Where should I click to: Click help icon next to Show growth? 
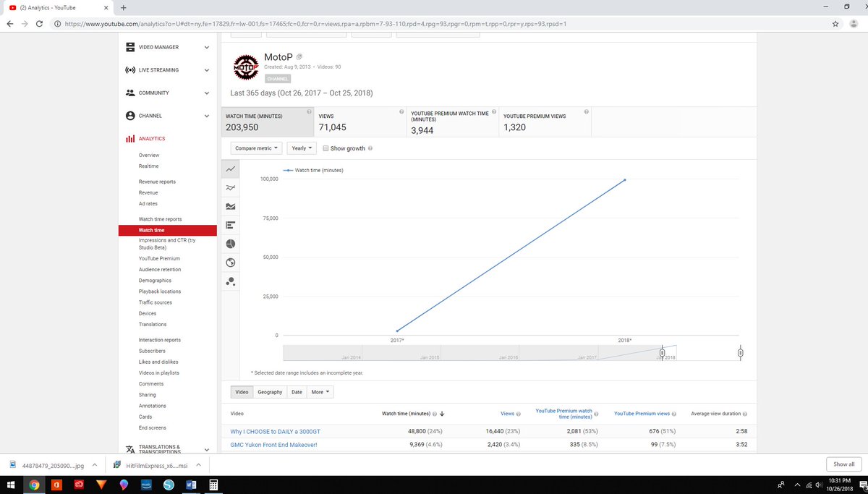pos(370,148)
